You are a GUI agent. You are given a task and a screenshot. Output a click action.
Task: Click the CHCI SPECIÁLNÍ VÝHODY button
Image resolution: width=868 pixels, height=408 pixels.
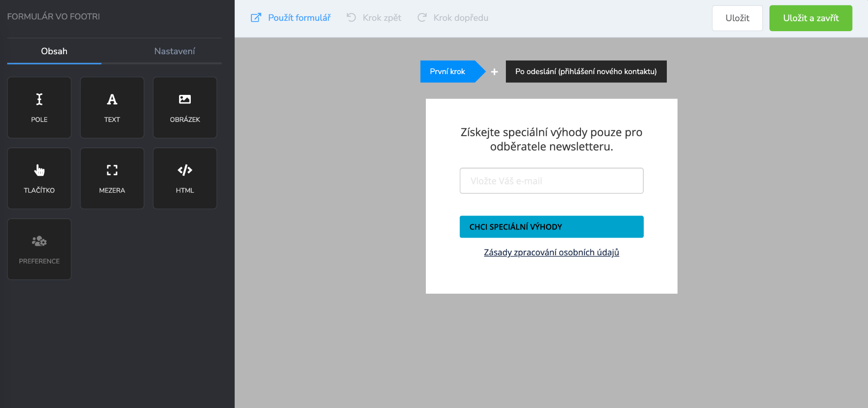click(552, 227)
